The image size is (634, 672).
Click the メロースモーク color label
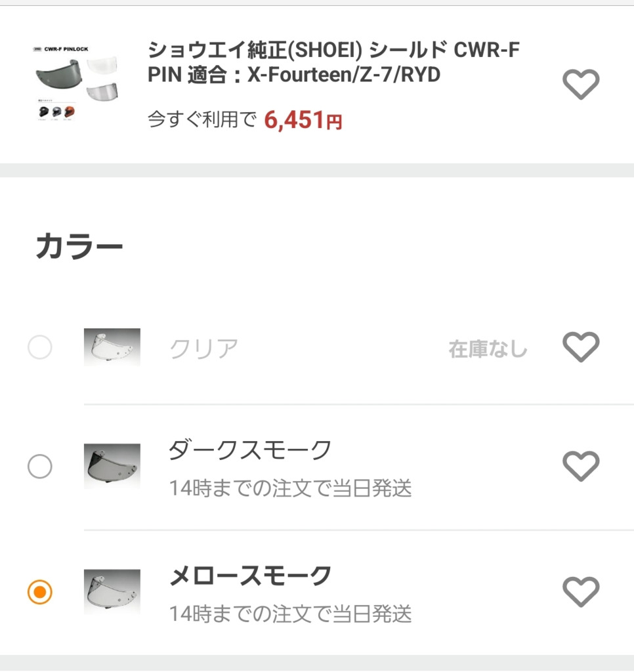250,576
